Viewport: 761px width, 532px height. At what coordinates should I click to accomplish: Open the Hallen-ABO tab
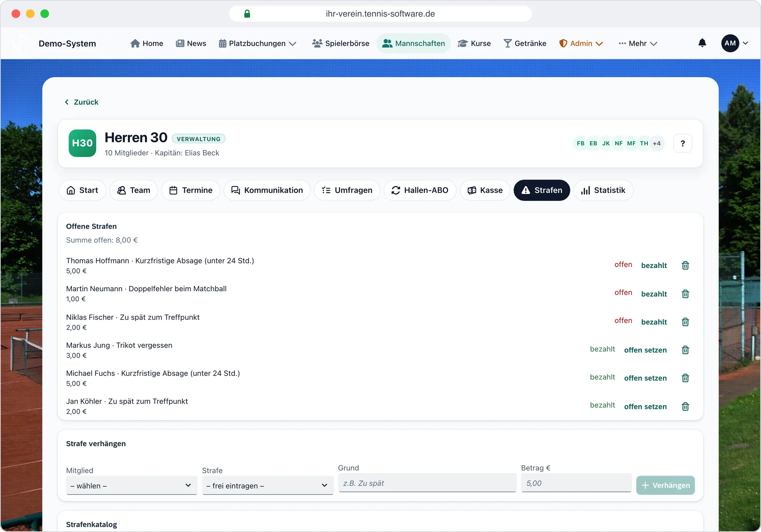pos(420,190)
